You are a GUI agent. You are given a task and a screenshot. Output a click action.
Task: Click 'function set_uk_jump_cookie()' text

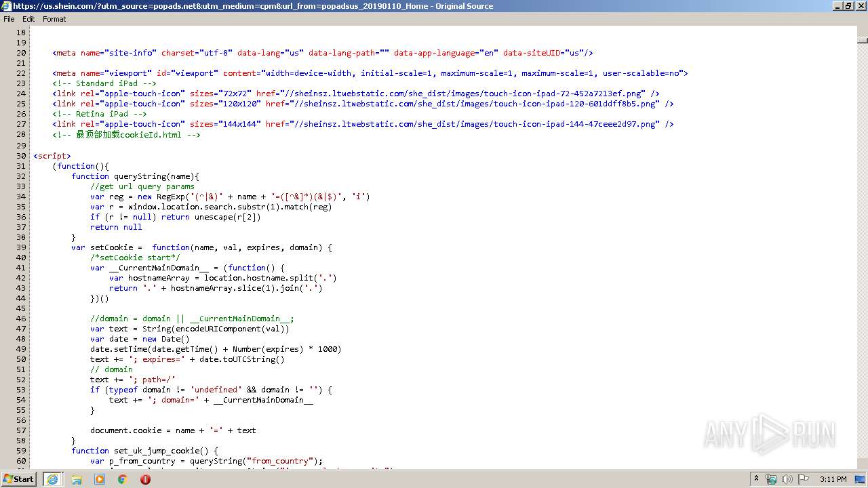(x=144, y=451)
